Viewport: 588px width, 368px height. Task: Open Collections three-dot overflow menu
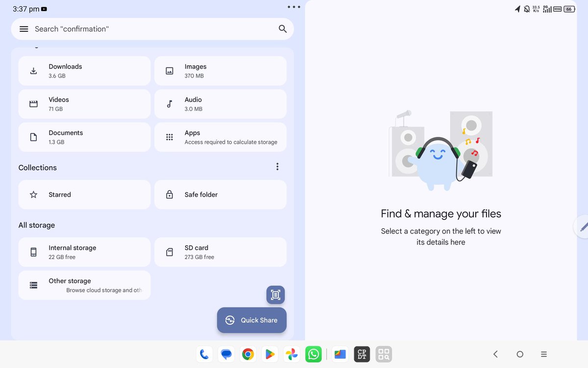click(x=277, y=167)
